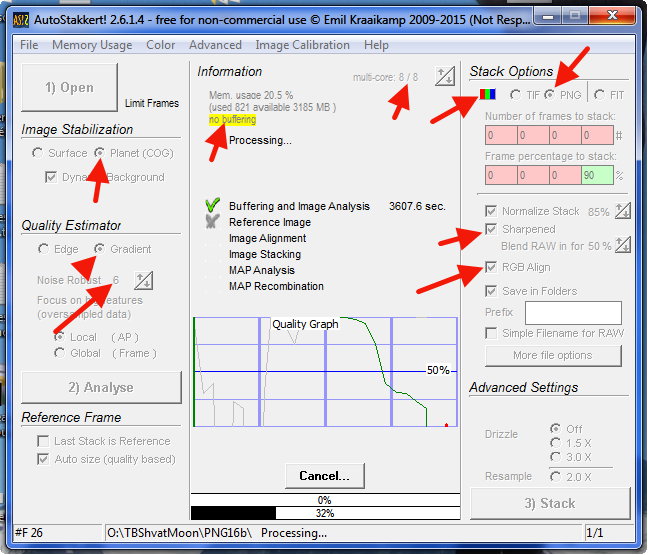Click first Frame percentage to stack field
648x555 pixels.
[501, 175]
